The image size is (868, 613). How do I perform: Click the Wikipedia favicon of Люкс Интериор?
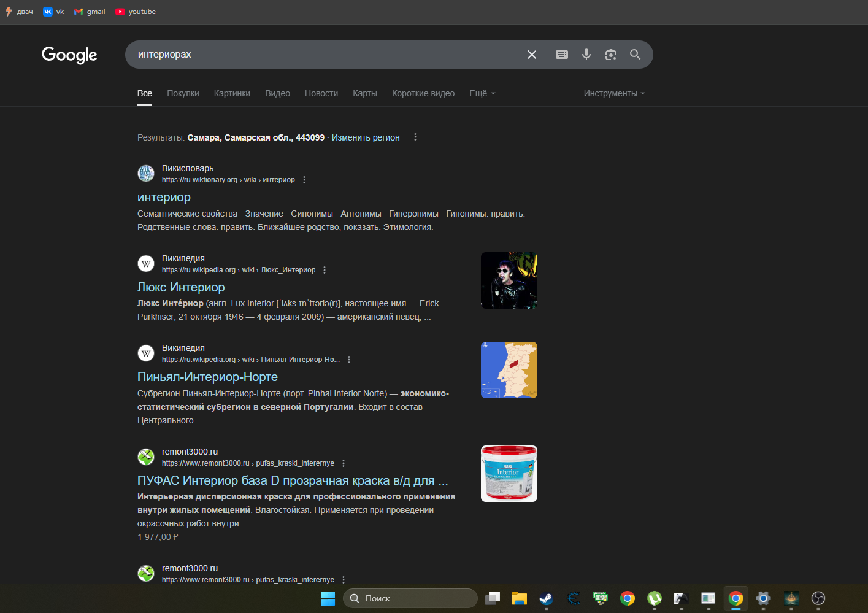point(146,264)
